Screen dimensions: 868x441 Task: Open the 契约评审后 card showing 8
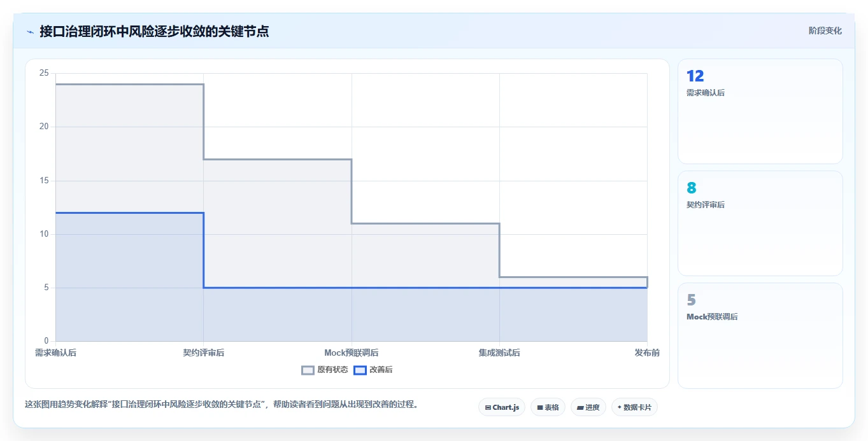(760, 223)
